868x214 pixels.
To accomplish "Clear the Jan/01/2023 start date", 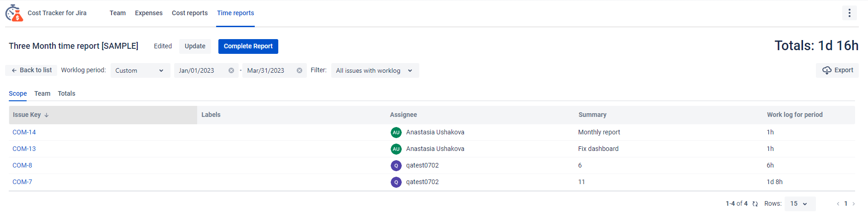I will coord(231,70).
